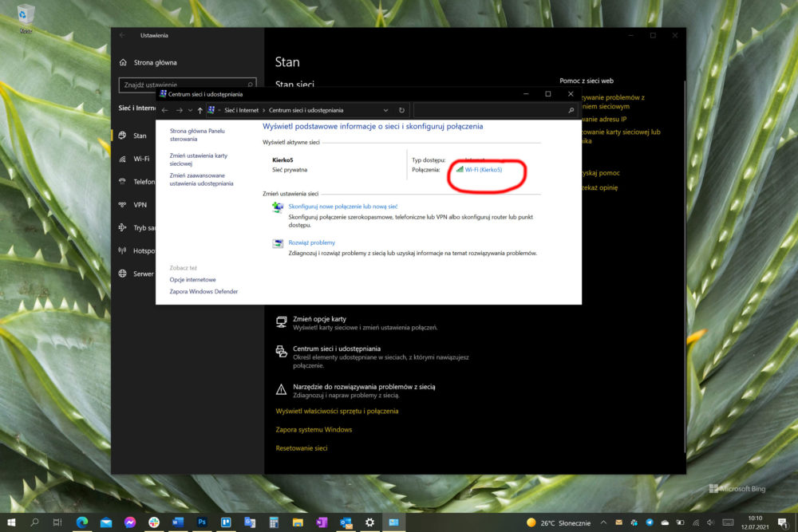Open Outlook from the taskbar
Image resolution: width=798 pixels, height=532 pixels.
346,522
